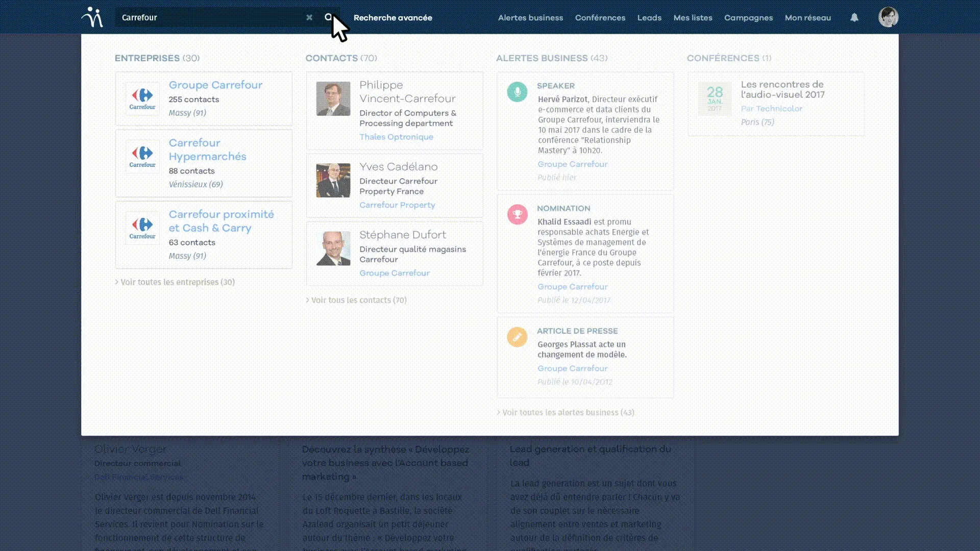
Task: Open Yves Cadélano contact name
Action: point(398,167)
